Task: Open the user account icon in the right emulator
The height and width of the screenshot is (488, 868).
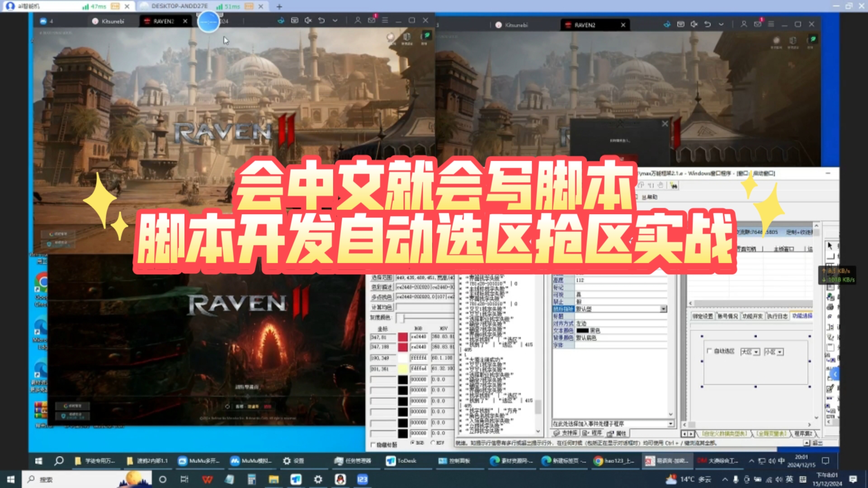Action: pyautogui.click(x=744, y=24)
